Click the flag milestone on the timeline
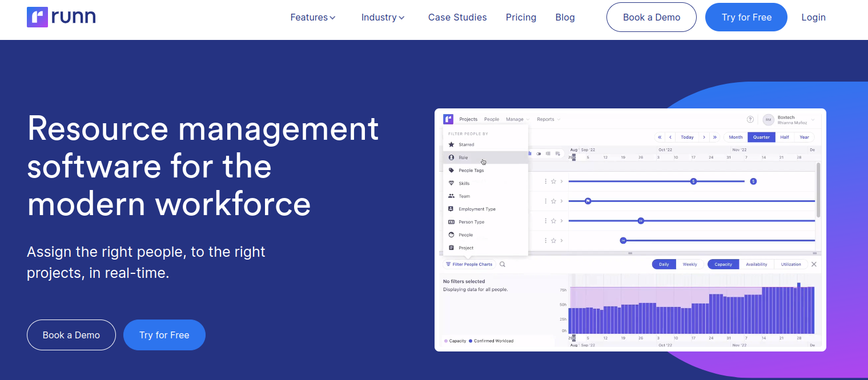 588,201
